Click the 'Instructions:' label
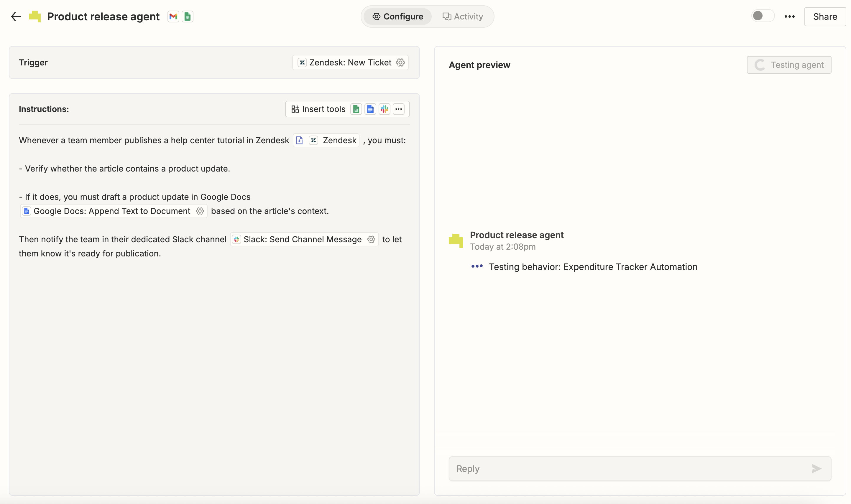The height and width of the screenshot is (504, 851). click(44, 109)
